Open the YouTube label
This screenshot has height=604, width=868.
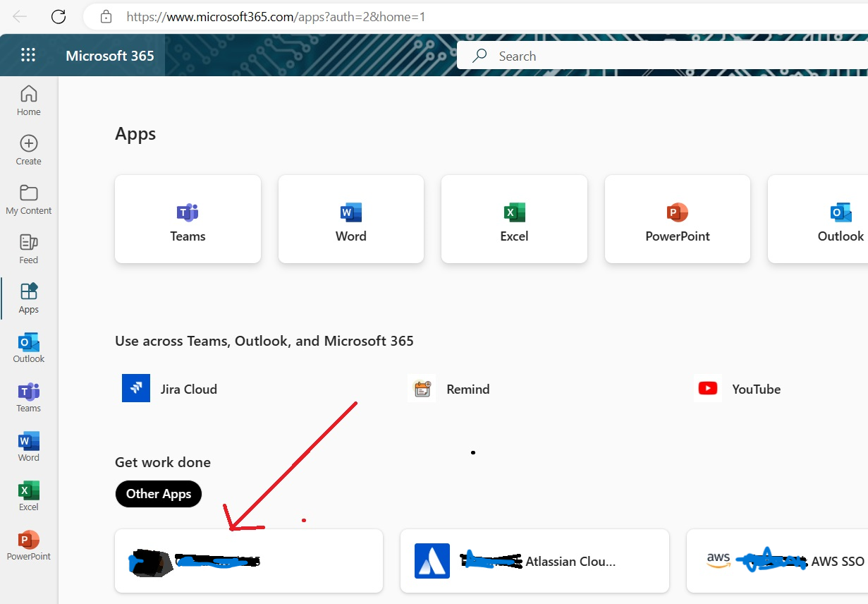coord(757,389)
